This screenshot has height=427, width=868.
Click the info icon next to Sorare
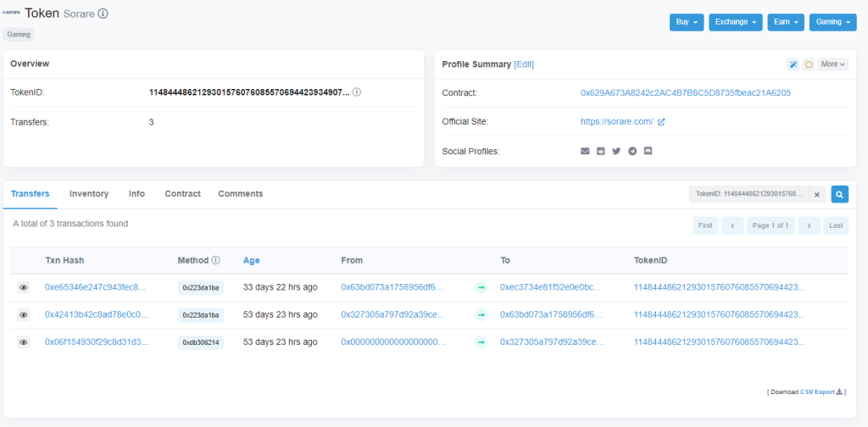103,14
